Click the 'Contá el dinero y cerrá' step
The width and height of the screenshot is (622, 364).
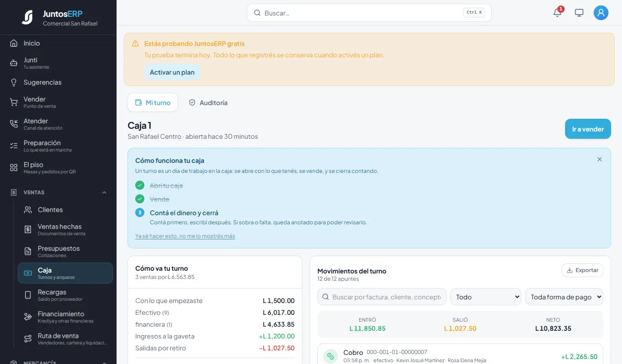184,213
